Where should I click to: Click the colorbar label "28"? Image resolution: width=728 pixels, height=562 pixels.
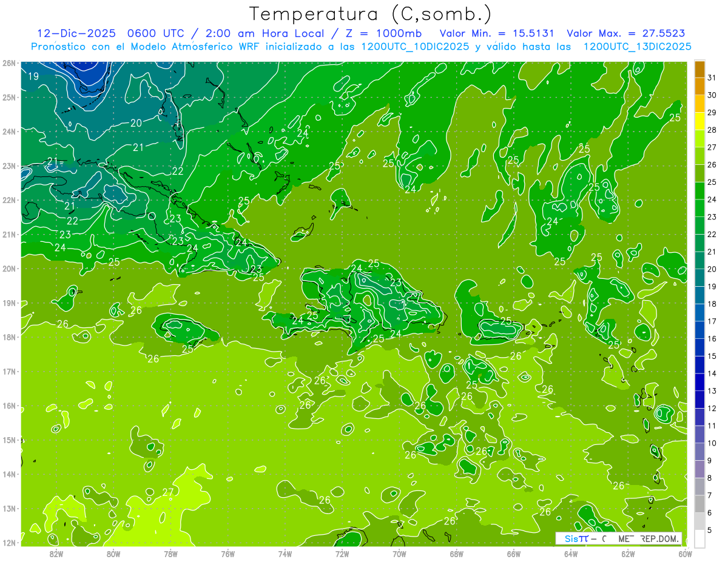[712, 130]
